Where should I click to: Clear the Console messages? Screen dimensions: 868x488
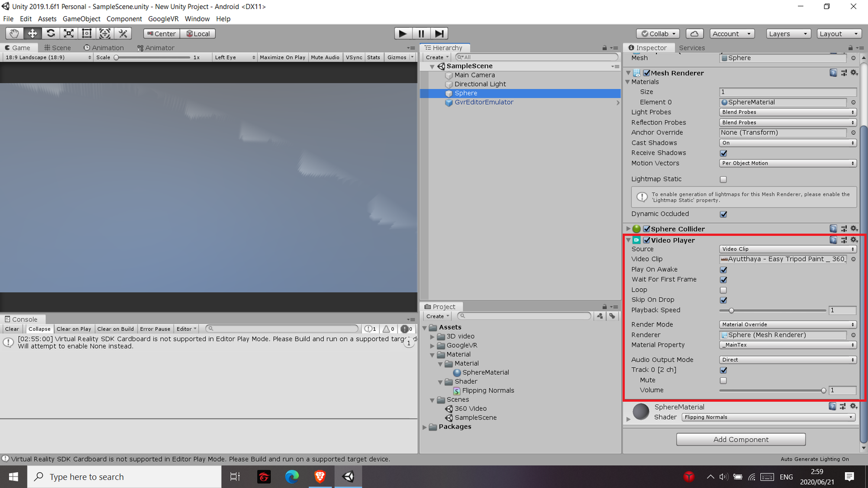pyautogui.click(x=12, y=329)
